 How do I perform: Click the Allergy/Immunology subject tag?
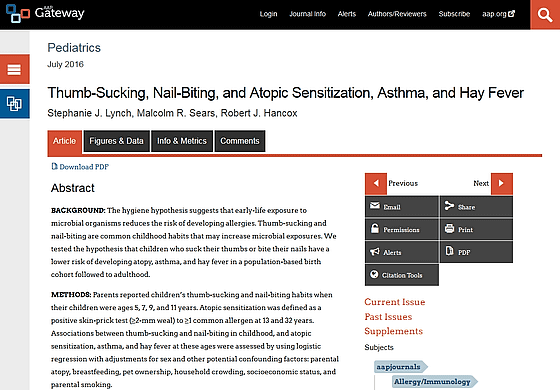point(435,382)
